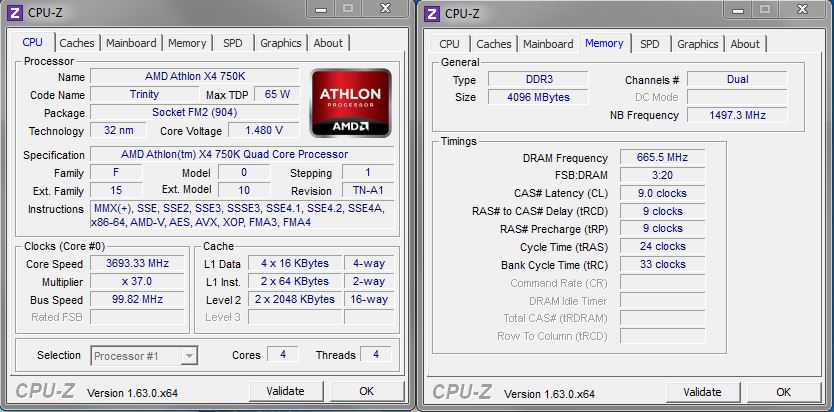Click the CAS# Latency value 9.0 clocks
Screen dimensions: 834x412
point(663,193)
